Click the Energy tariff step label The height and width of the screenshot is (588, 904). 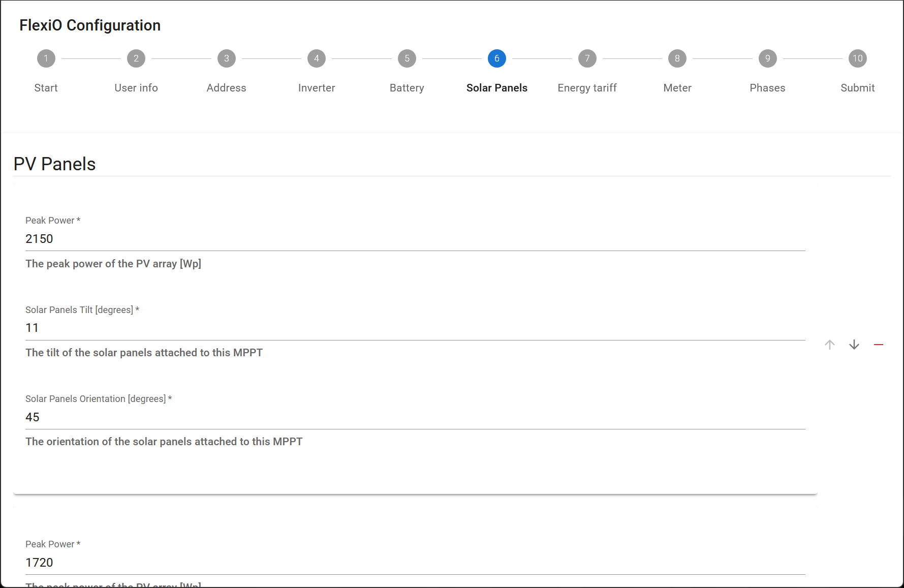click(587, 88)
